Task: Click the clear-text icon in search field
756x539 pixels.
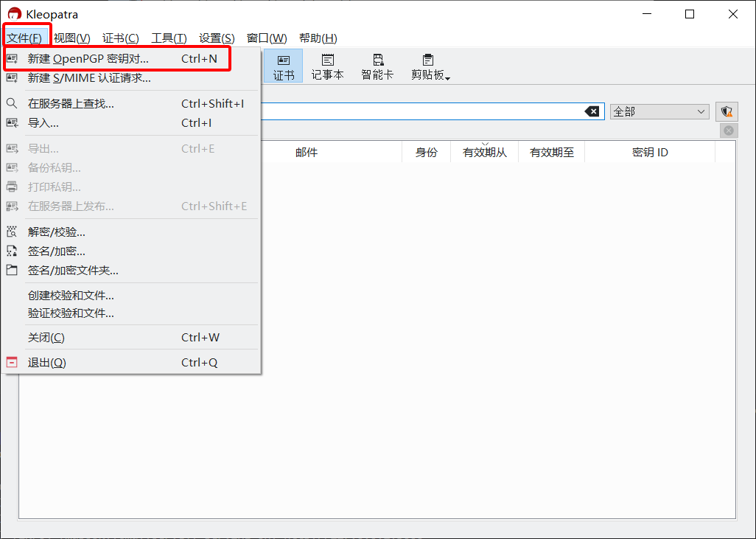Action: 592,111
